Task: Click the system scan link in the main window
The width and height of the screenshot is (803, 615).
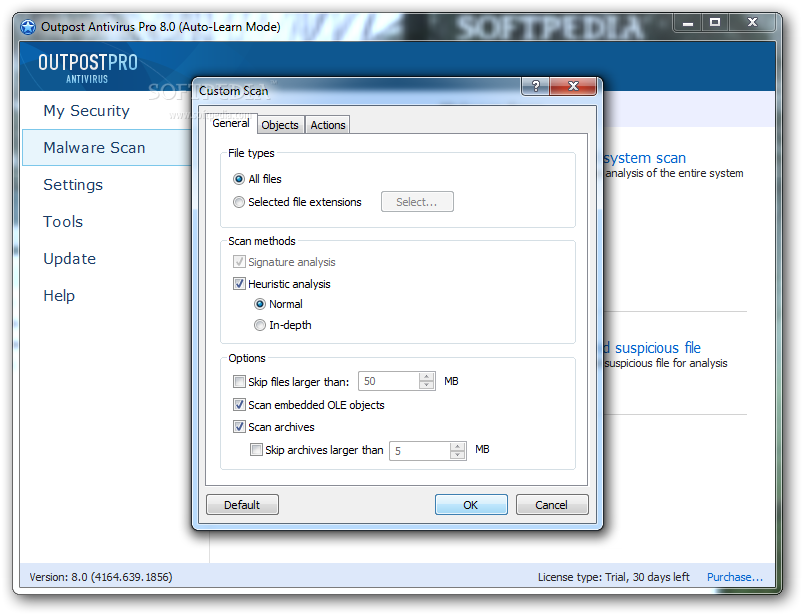Action: pyautogui.click(x=645, y=158)
